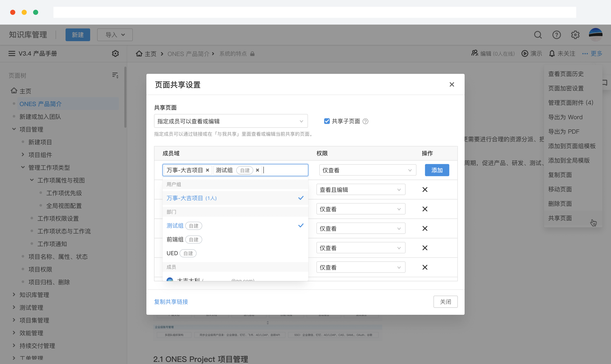Click the V3.4 产品手册 settings gear icon
The image size is (611, 364).
click(115, 53)
